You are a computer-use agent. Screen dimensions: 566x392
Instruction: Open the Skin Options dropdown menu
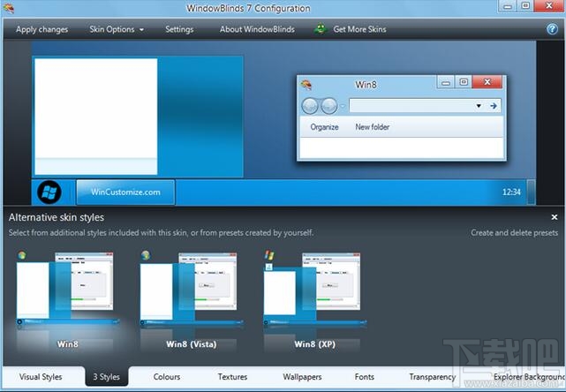pyautogui.click(x=117, y=29)
